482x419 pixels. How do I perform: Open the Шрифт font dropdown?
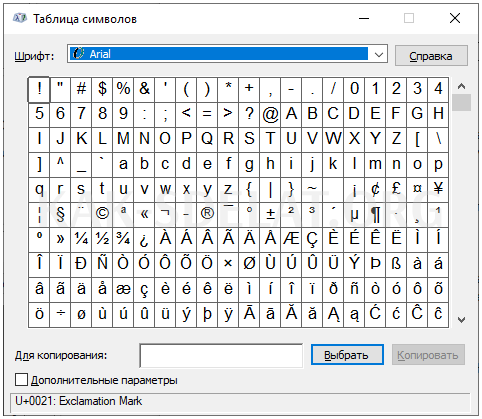[x=227, y=54]
